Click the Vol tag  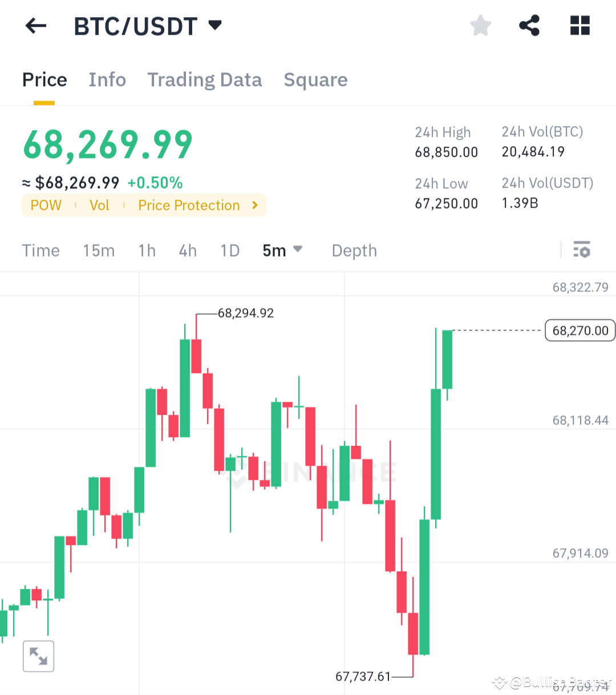100,205
